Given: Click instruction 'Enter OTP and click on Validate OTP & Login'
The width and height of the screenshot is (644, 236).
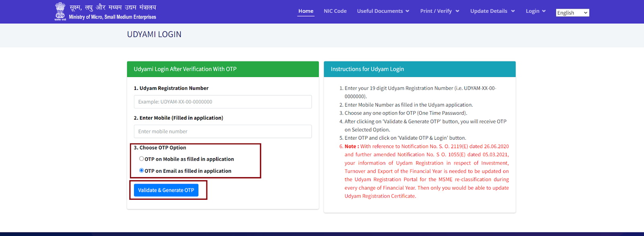Looking at the screenshot, I should (405, 138).
